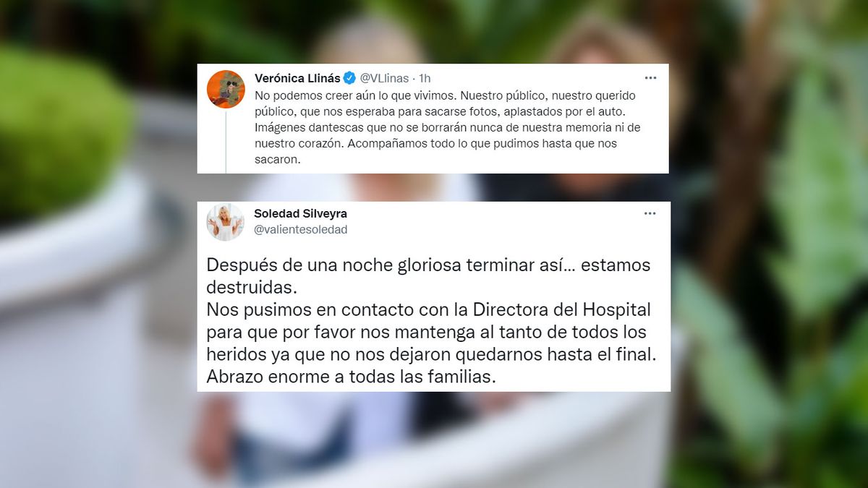The width and height of the screenshot is (868, 488).
Task: Click 'Abrazo enorme a todas las familias.'
Action: (351, 377)
